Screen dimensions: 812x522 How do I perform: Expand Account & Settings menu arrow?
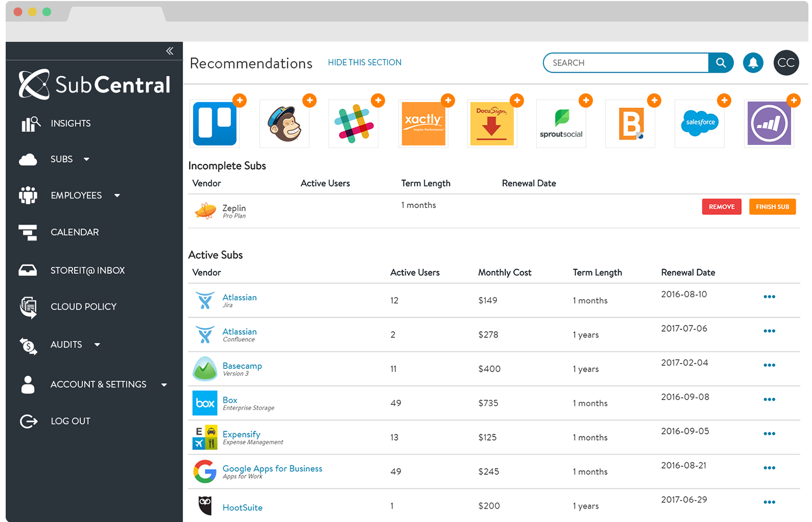pos(164,385)
